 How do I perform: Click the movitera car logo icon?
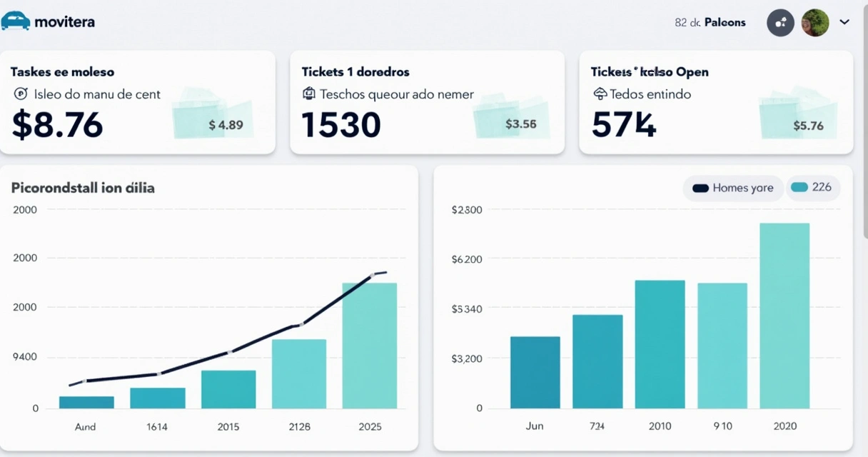coord(16,21)
